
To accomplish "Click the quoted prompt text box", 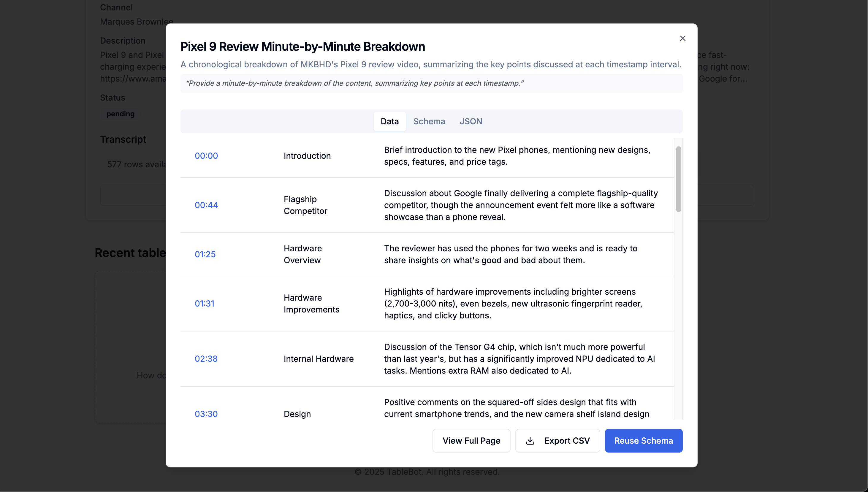I will (431, 83).
